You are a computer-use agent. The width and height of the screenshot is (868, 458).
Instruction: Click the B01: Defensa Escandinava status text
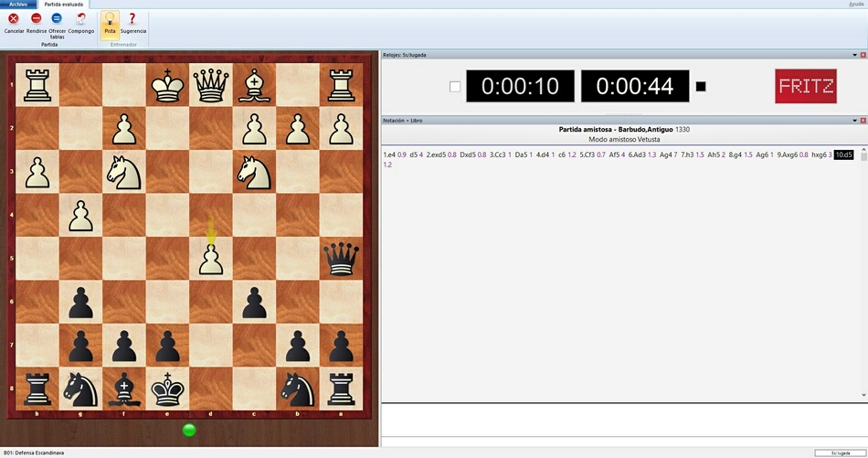[x=34, y=453]
